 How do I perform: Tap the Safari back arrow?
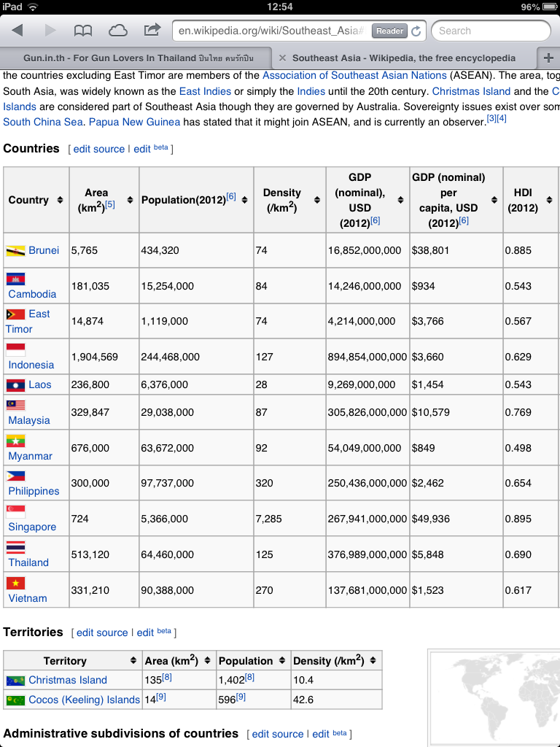coord(17,31)
